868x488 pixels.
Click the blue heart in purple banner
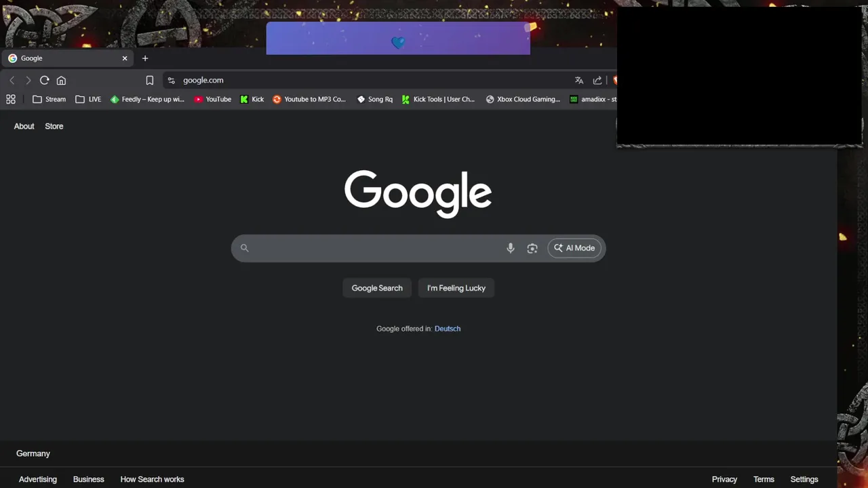click(x=398, y=43)
